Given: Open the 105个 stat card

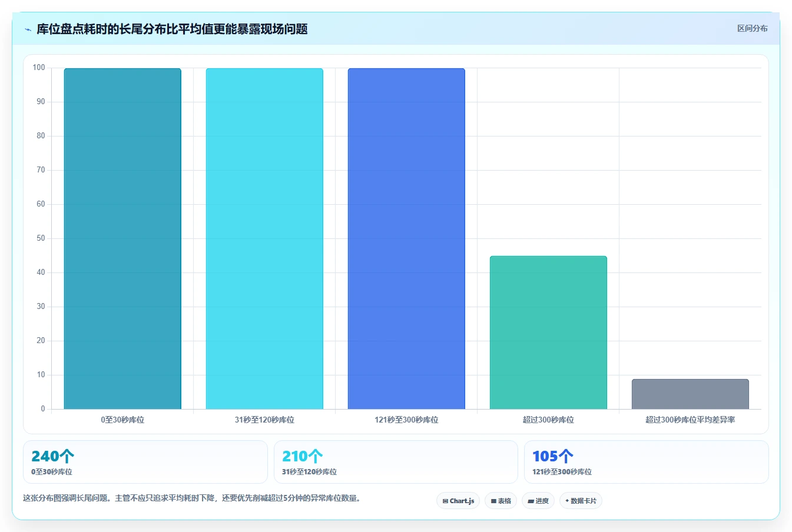Looking at the screenshot, I should [x=647, y=462].
